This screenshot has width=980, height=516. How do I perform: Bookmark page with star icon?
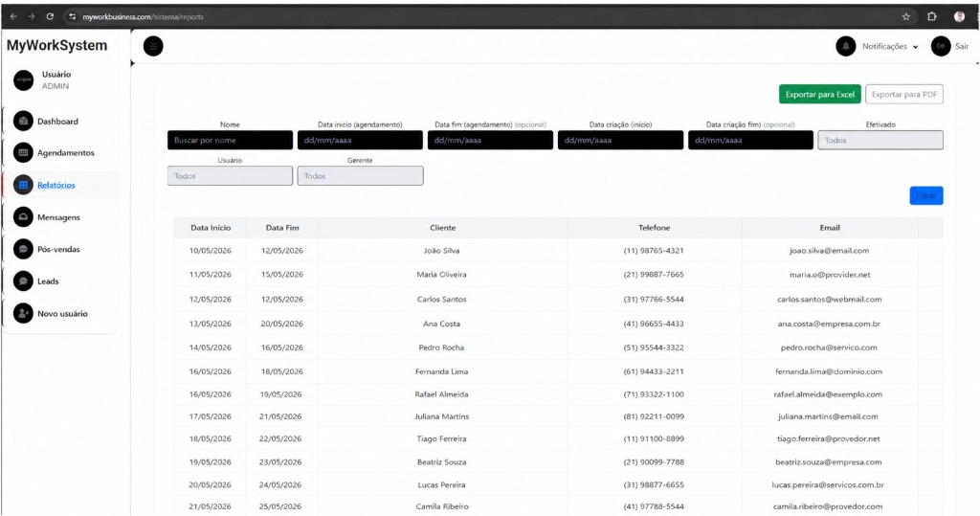point(905,17)
